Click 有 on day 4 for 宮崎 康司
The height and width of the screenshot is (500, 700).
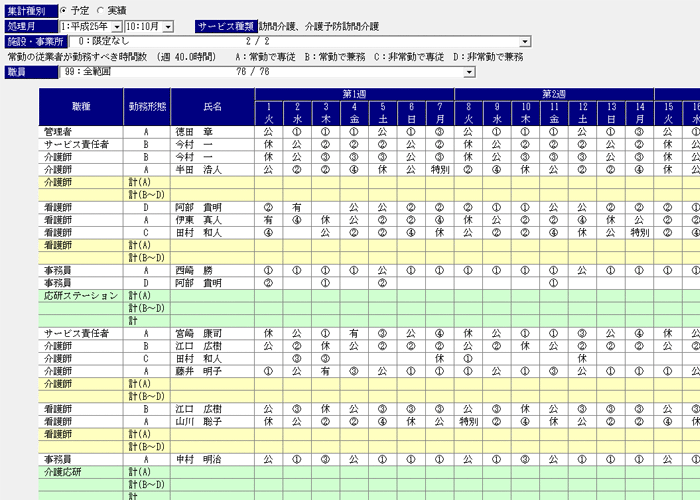[x=354, y=333]
